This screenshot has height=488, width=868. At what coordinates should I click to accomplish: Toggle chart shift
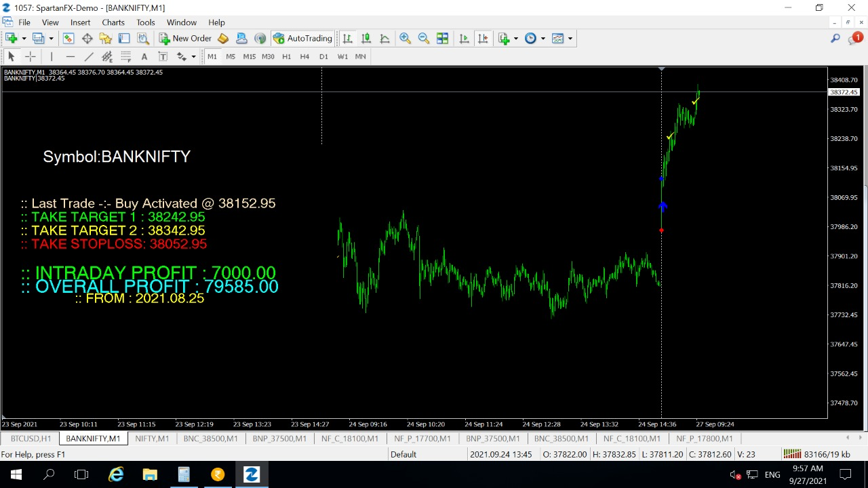point(483,39)
